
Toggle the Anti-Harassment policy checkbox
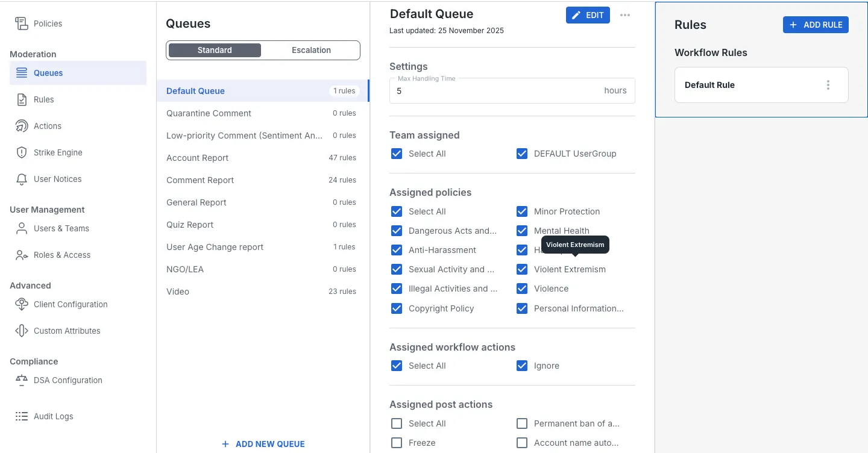397,250
